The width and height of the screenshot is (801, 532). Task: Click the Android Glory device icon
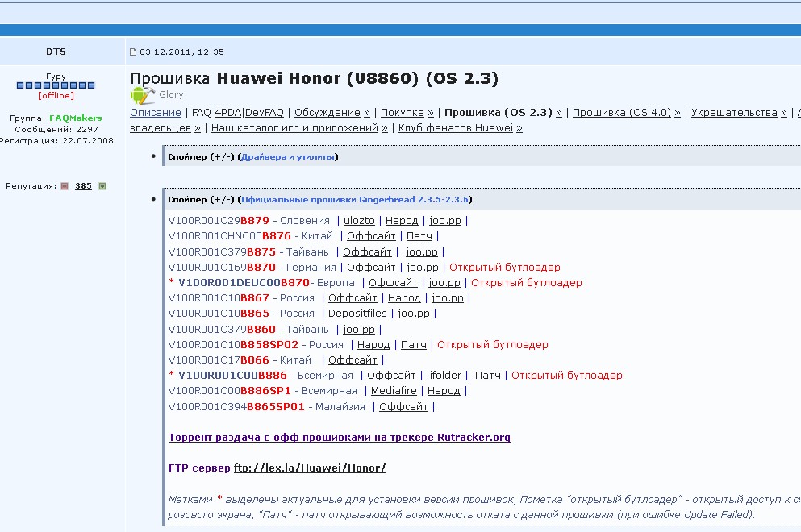coord(143,95)
